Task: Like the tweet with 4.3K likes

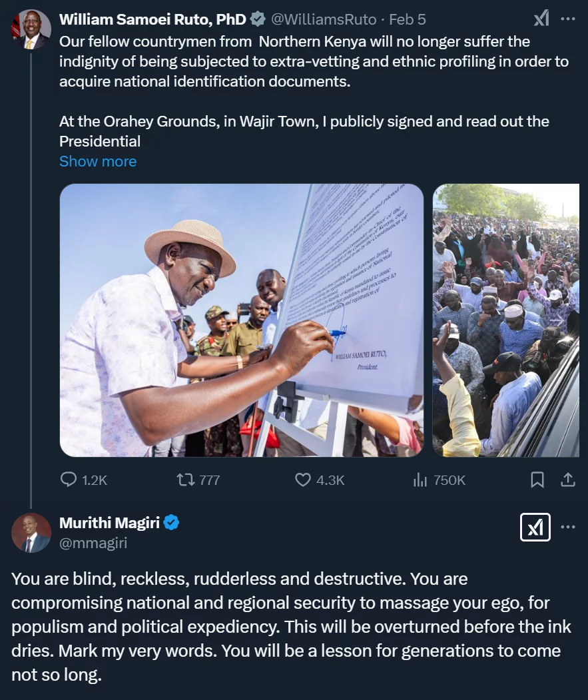Action: [x=303, y=480]
